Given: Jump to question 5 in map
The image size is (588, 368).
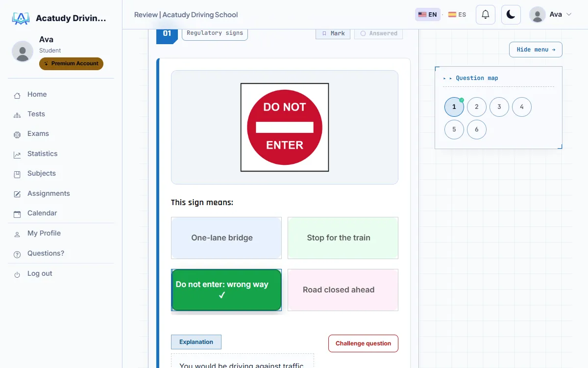Looking at the screenshot, I should click(454, 130).
